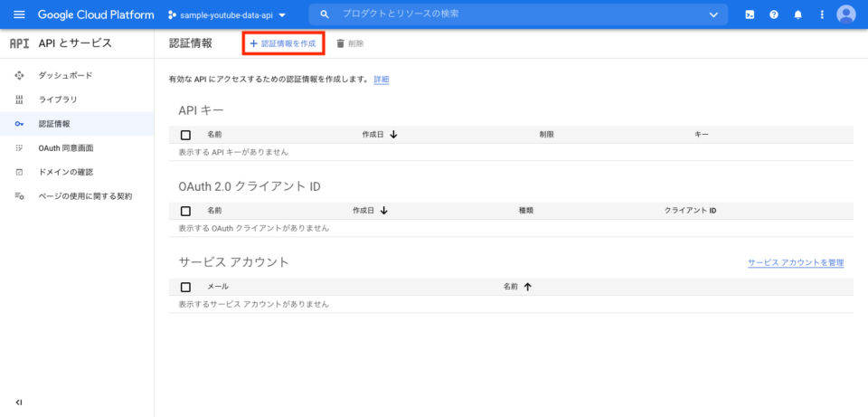Image resolution: width=868 pixels, height=417 pixels.
Task: Click the サービス アカウント section heading
Action: coord(233,262)
